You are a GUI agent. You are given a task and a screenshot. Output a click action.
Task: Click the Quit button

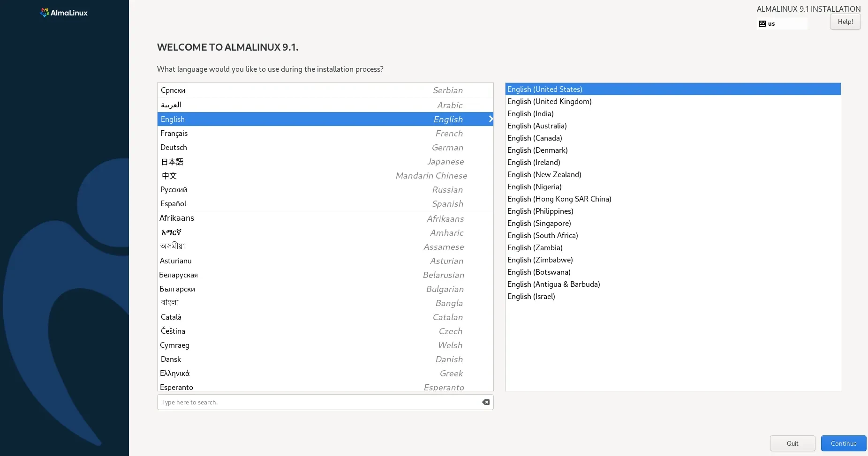click(792, 443)
